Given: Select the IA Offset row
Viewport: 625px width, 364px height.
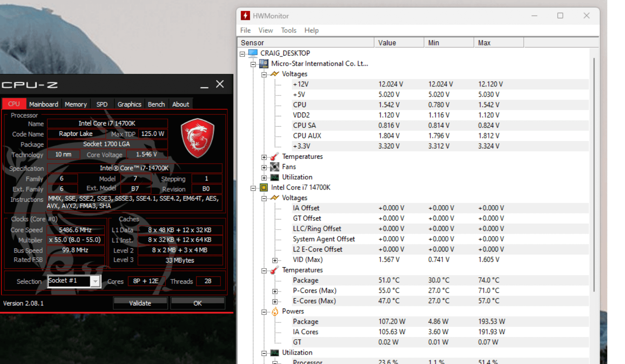Looking at the screenshot, I should pyautogui.click(x=440, y=208).
